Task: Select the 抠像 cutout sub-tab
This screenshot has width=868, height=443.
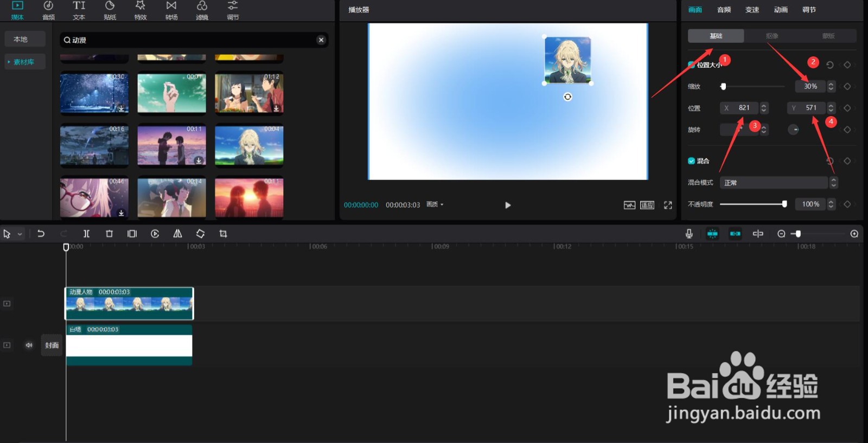Action: coord(772,36)
